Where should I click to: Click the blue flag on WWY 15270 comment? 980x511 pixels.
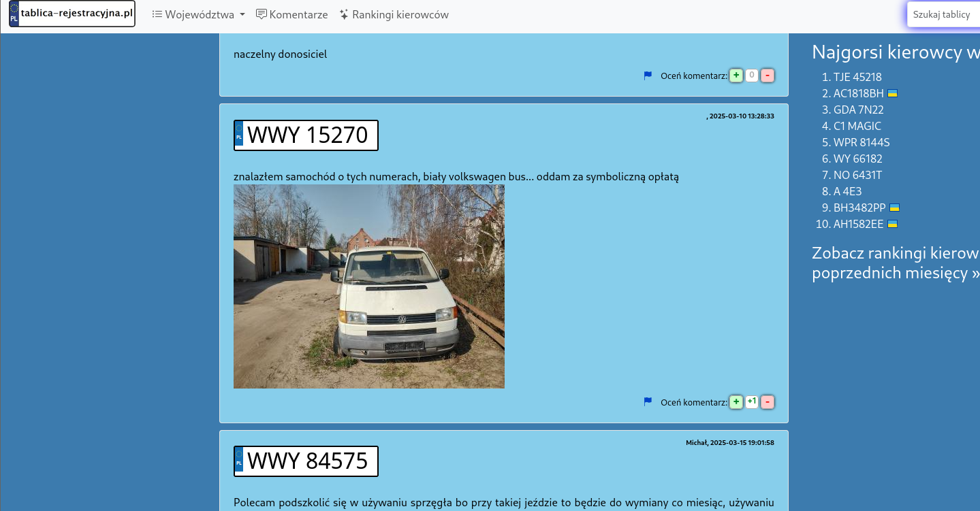pos(648,402)
